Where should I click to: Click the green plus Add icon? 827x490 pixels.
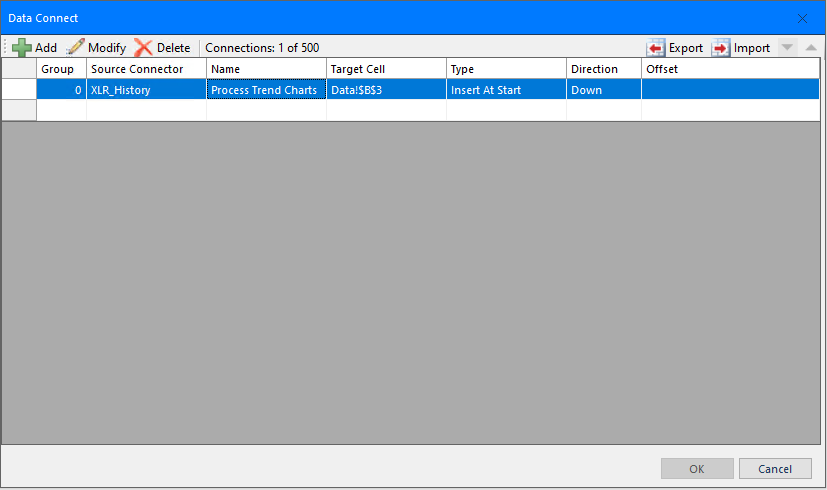pos(22,47)
